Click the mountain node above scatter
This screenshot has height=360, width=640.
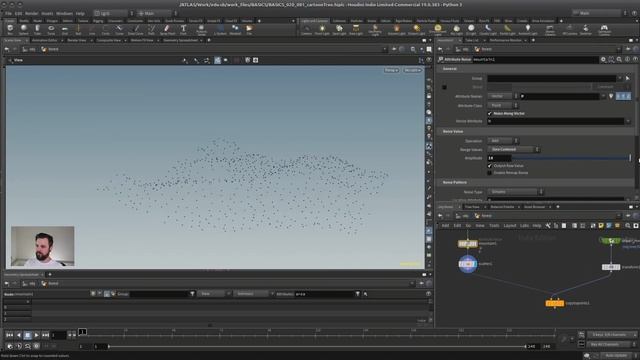tap(467, 244)
